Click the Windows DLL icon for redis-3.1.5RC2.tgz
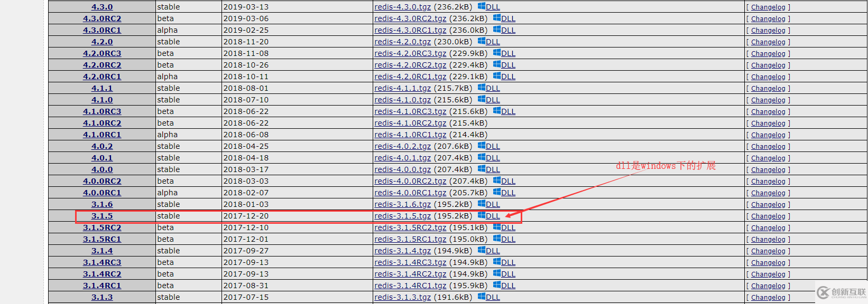 (x=497, y=227)
